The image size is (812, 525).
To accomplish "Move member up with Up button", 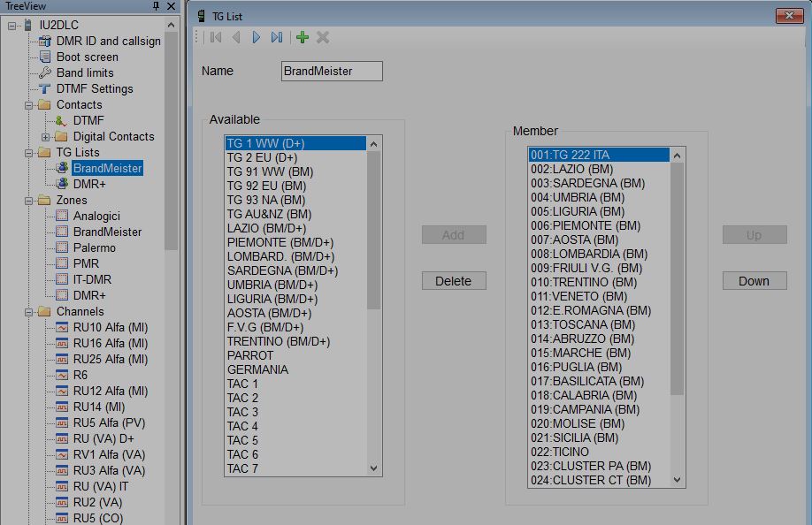I will (x=755, y=235).
